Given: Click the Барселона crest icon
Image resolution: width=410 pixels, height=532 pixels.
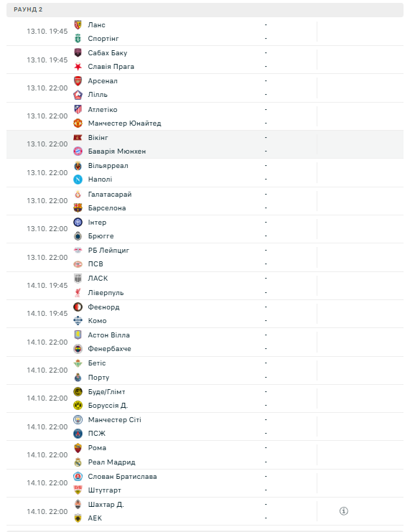Looking at the screenshot, I should pyautogui.click(x=78, y=208).
